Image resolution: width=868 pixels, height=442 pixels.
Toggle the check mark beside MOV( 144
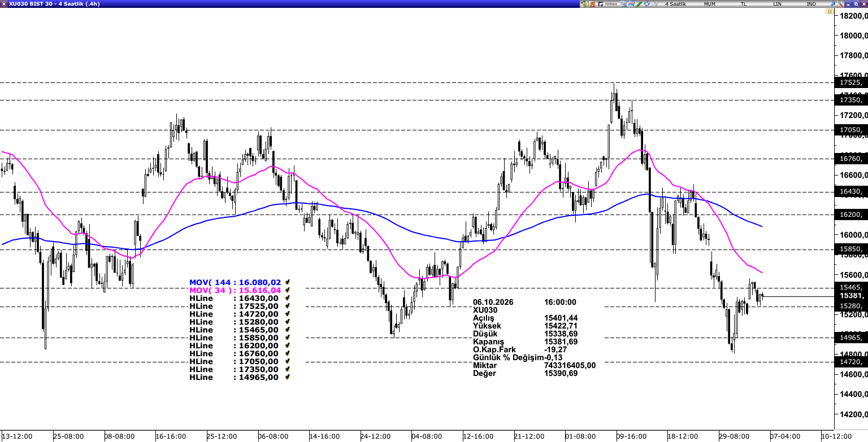pos(288,282)
